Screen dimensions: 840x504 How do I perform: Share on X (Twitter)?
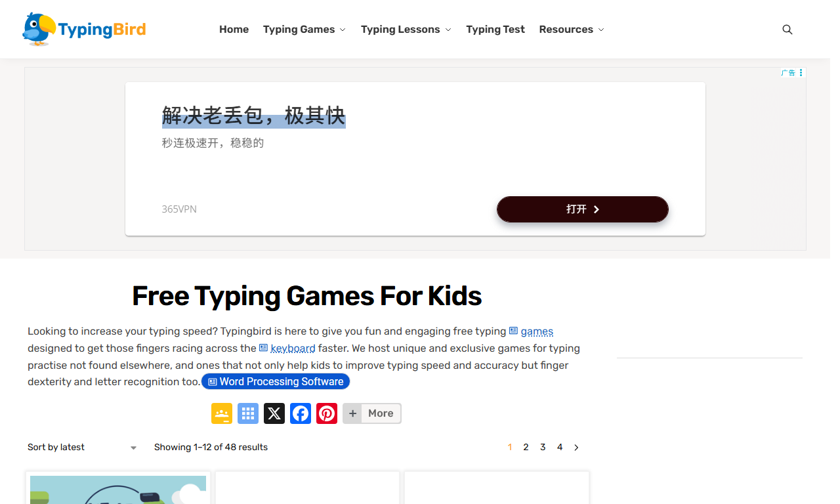274,413
